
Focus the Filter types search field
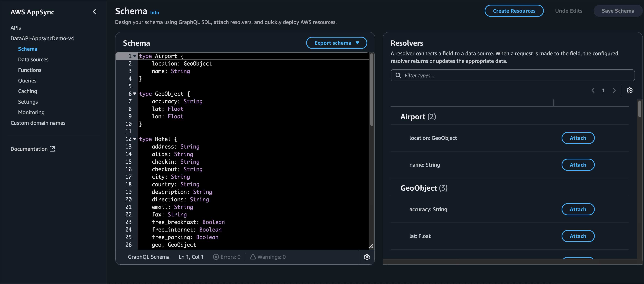(513, 75)
